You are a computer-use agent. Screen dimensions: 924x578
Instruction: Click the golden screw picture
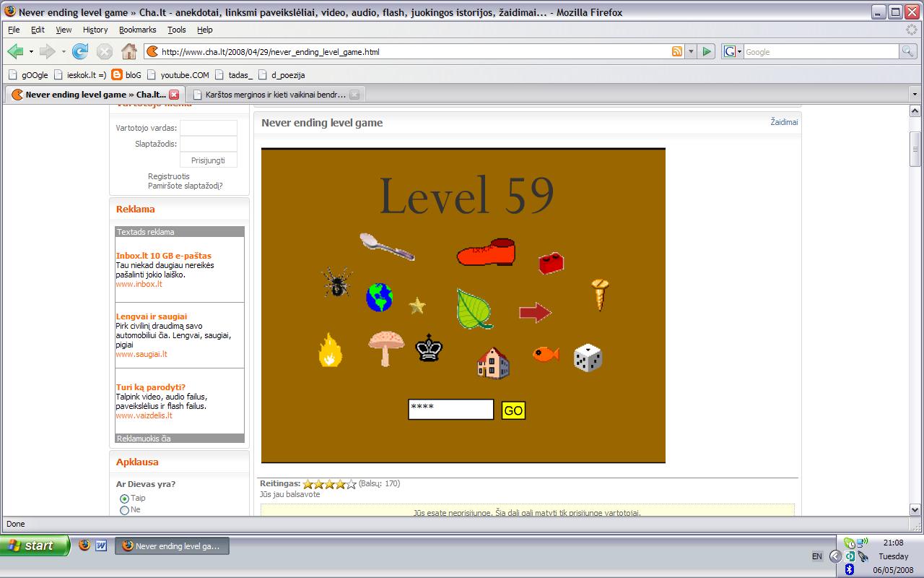600,294
